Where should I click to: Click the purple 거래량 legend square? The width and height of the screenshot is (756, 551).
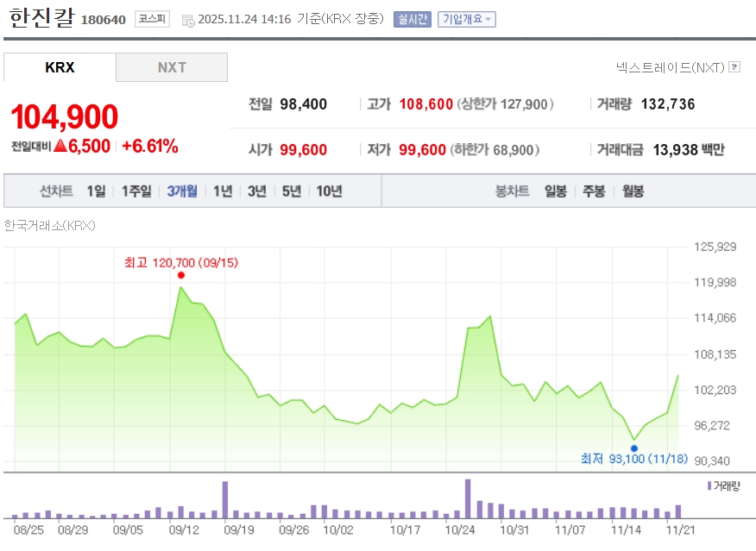pos(709,486)
